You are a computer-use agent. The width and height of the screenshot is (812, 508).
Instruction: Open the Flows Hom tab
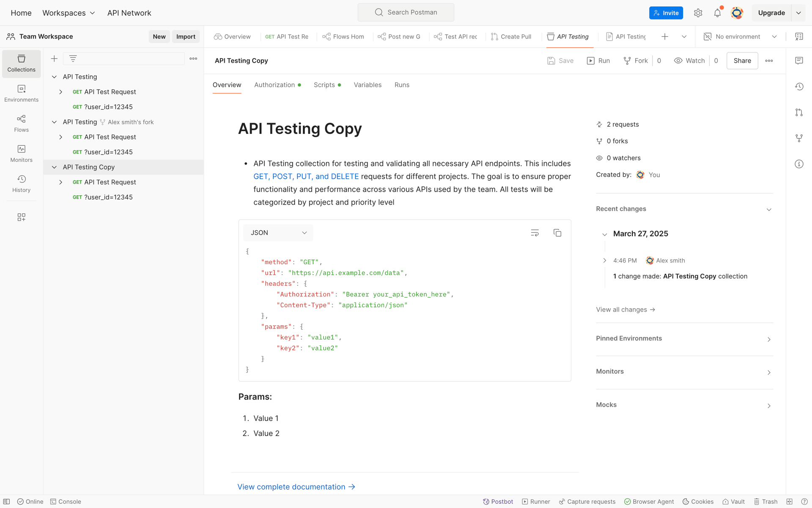point(343,37)
